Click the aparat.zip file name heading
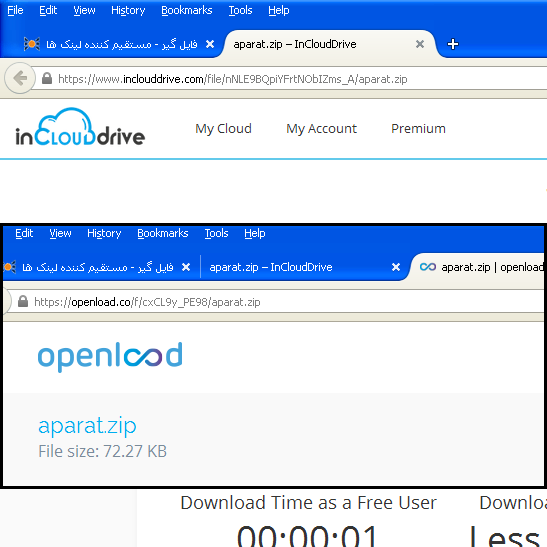The image size is (547, 547). [x=87, y=426]
